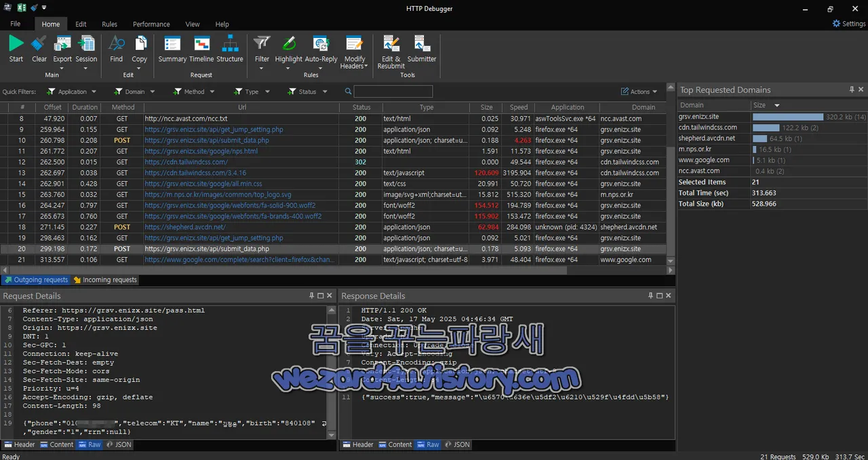Open the Type quick filter dropdown
Screen dimensions: 868x460
[252, 92]
